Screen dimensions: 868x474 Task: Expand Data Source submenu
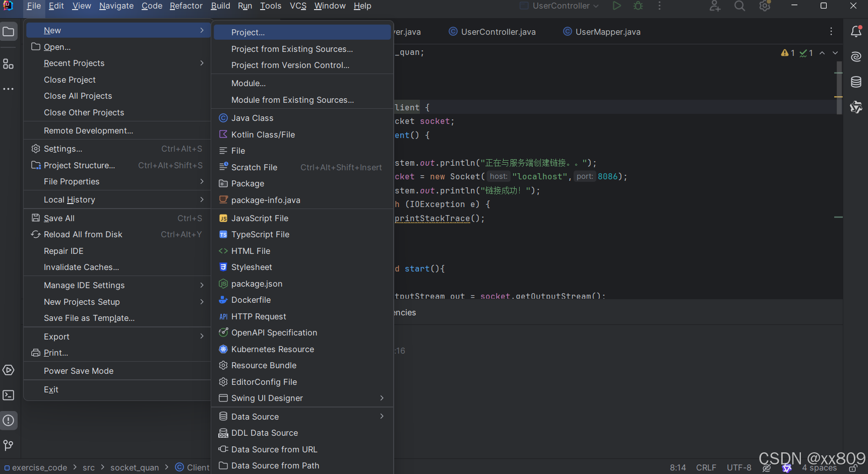302,417
